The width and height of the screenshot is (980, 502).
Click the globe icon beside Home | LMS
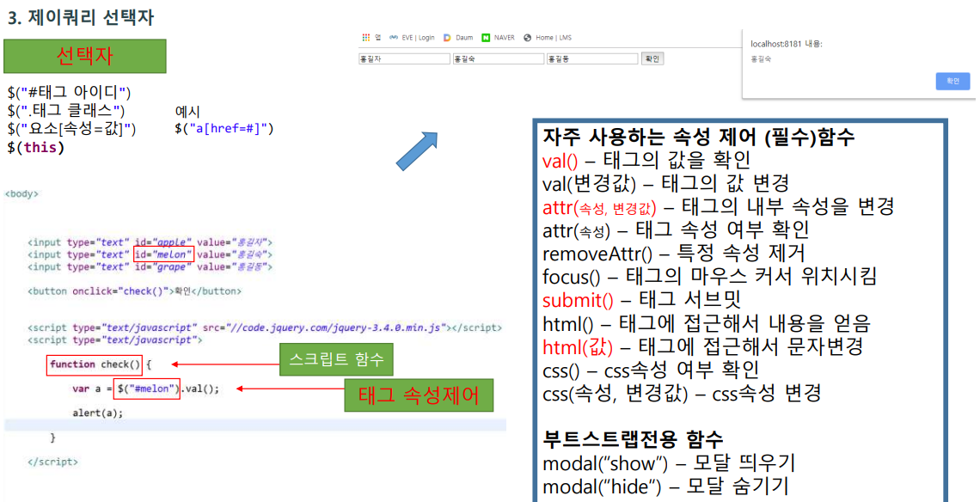point(528,37)
